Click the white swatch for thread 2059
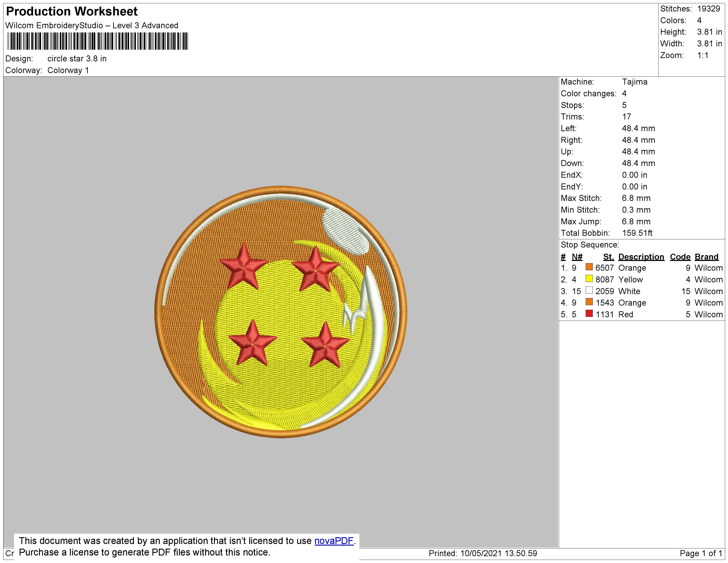728x563 pixels. click(589, 291)
